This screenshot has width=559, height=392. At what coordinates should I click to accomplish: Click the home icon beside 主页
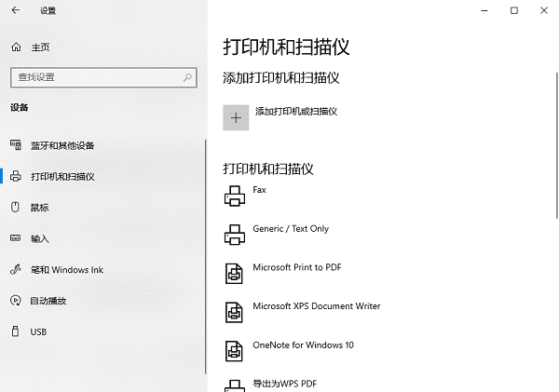click(x=16, y=47)
